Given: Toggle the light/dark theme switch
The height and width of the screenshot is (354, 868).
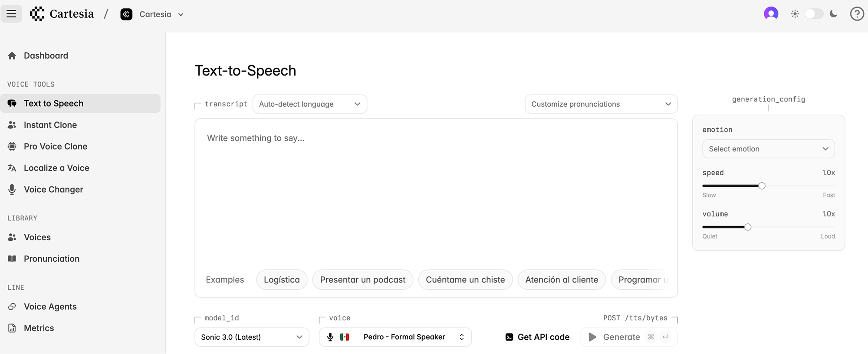Looking at the screenshot, I should (814, 14).
